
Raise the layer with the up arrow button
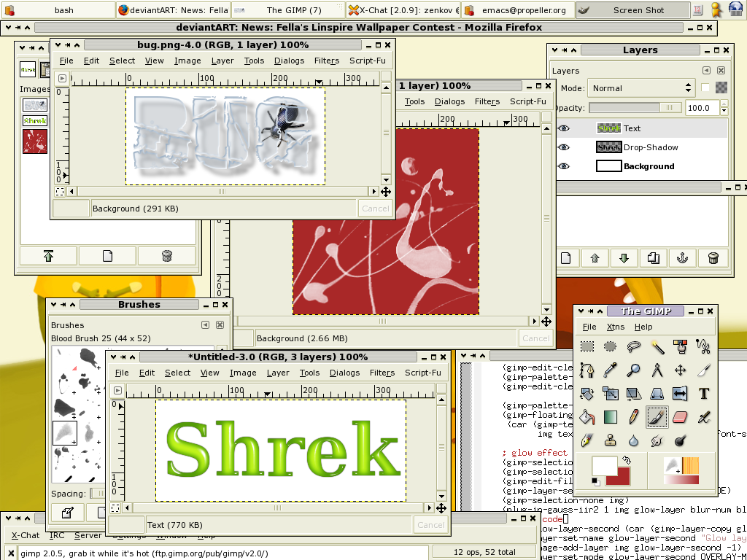[x=595, y=258]
